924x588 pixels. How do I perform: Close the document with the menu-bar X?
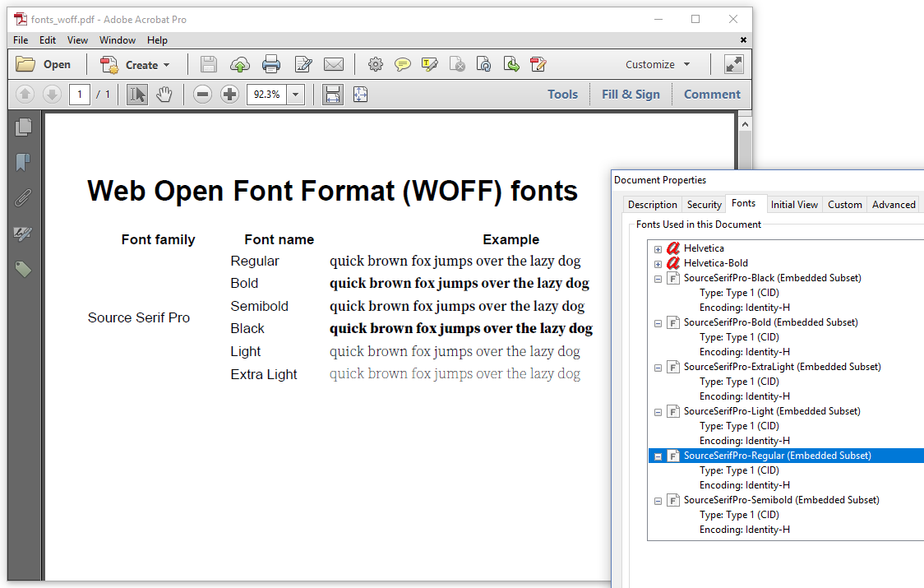click(x=743, y=40)
